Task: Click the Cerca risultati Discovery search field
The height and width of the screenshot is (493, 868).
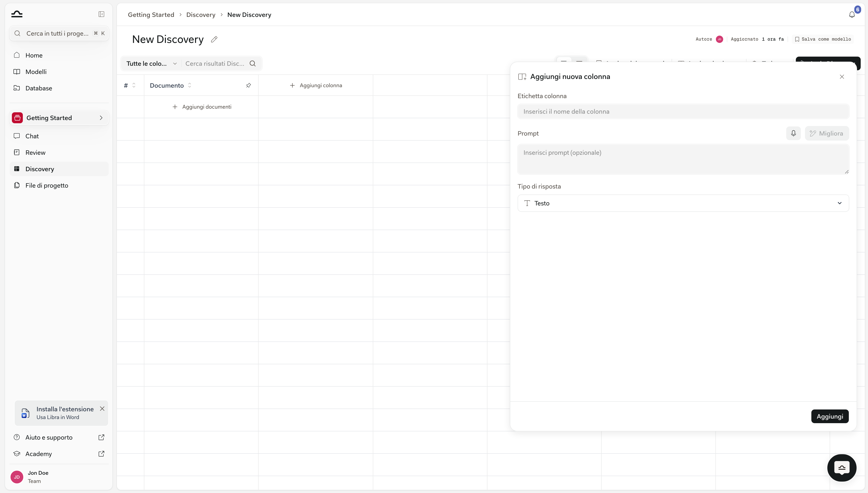Action: 215,64
